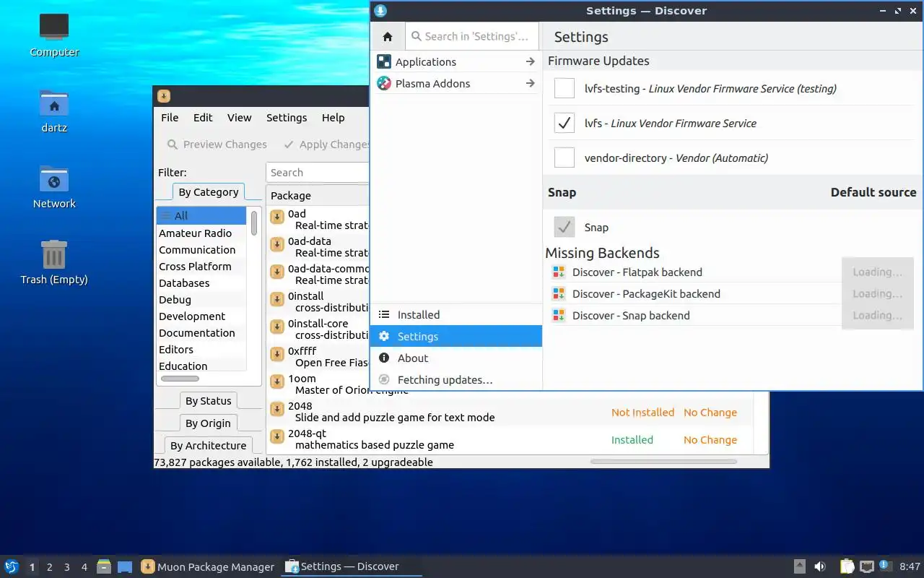Image resolution: width=924 pixels, height=578 pixels.
Task: Click Loading button for Flatpak backend
Action: pyautogui.click(x=877, y=272)
